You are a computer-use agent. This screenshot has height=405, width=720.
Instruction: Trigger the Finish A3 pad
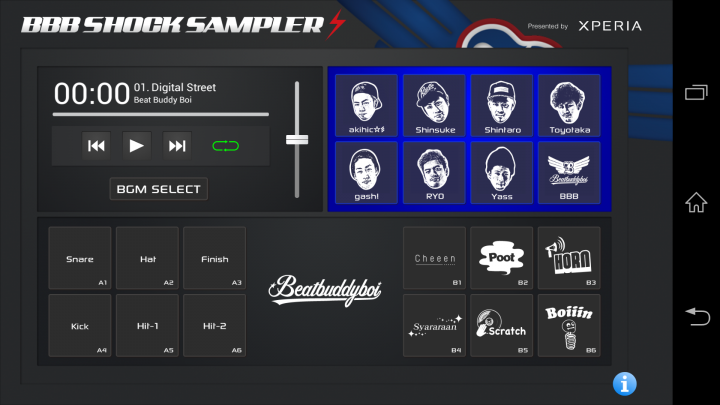(214, 258)
